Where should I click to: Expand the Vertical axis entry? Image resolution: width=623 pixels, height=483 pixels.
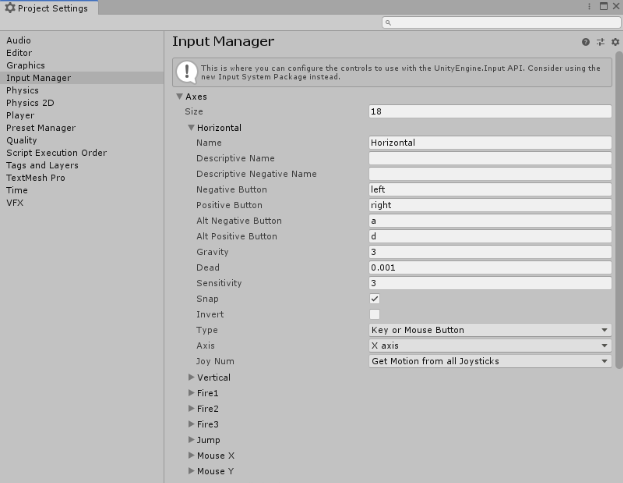191,378
